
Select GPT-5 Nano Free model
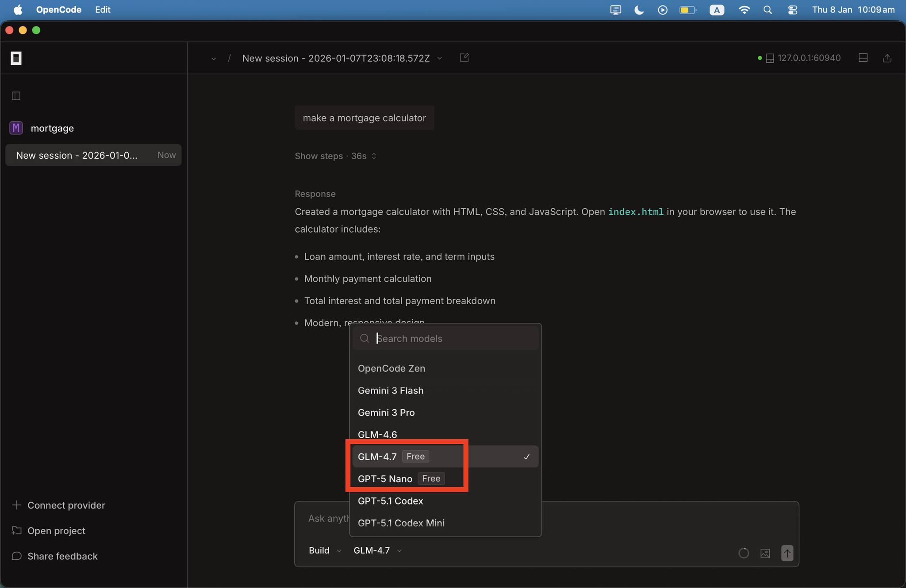click(x=445, y=478)
